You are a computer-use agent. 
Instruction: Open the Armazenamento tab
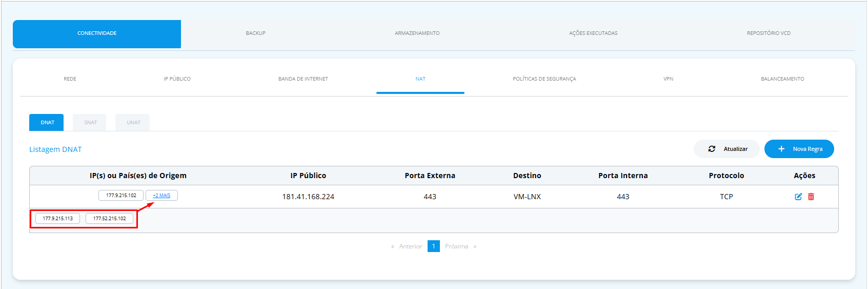[417, 33]
